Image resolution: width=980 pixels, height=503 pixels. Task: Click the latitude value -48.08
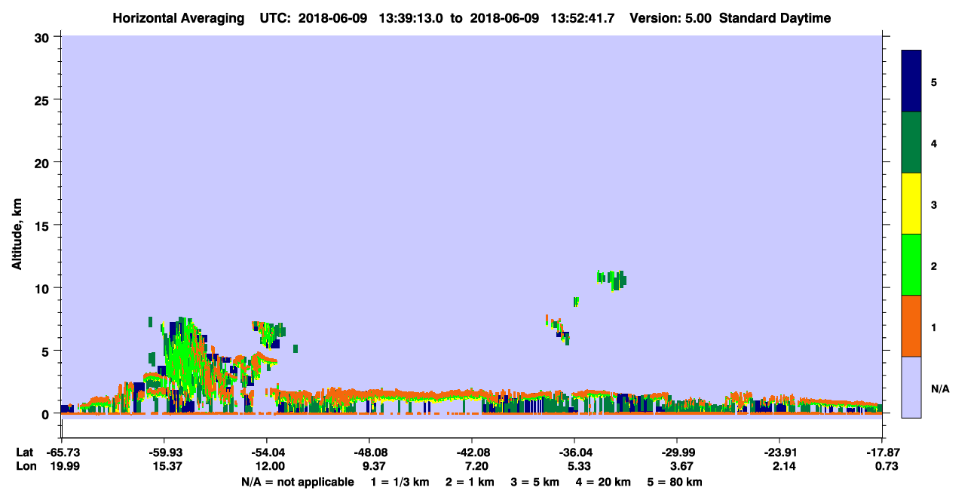tap(369, 452)
